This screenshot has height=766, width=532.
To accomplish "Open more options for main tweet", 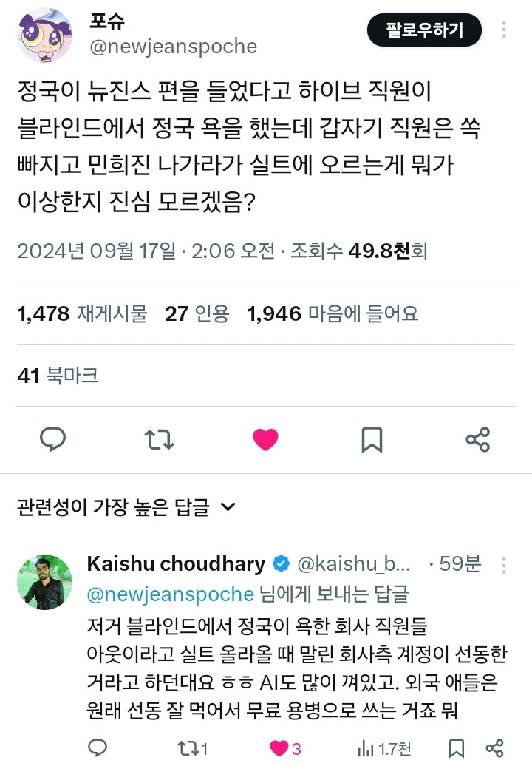I will tap(505, 30).
